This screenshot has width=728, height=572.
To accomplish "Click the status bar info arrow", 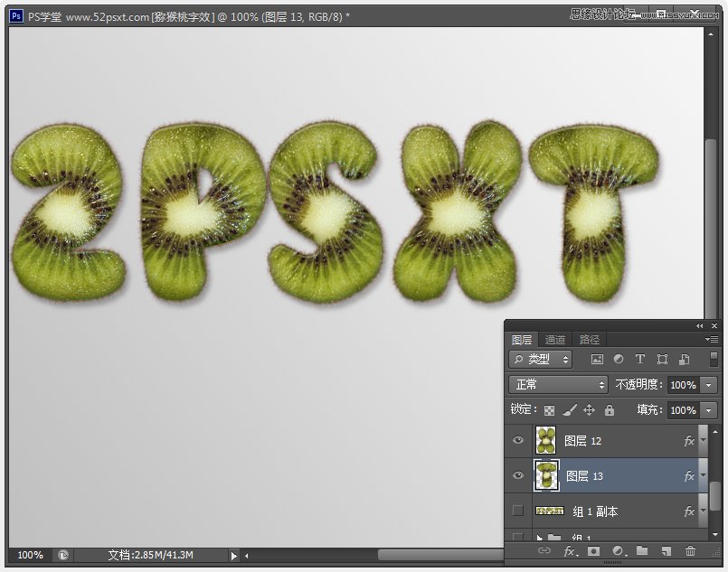I will click(234, 555).
